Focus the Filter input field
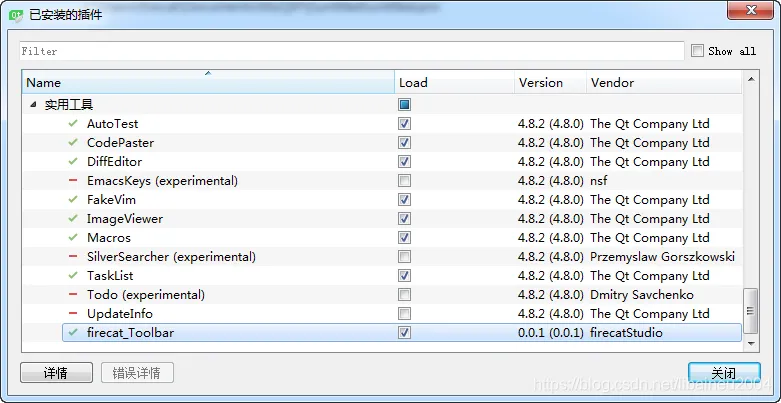The image size is (781, 403). (x=352, y=51)
